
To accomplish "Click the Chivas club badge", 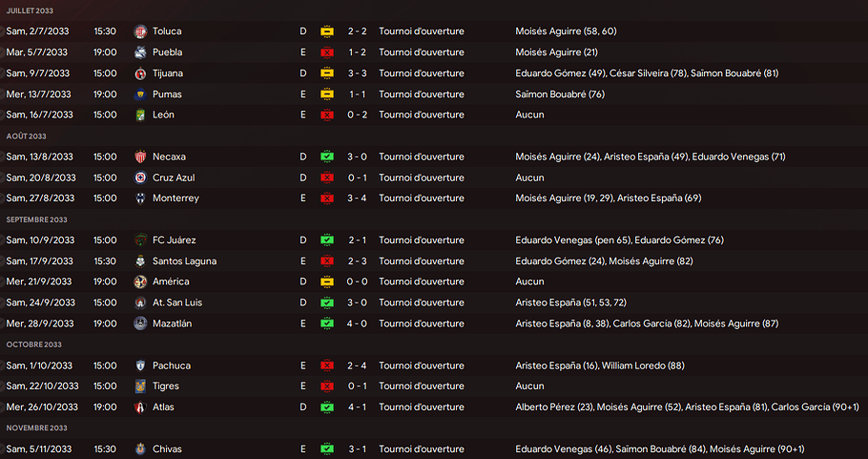I will (x=140, y=449).
